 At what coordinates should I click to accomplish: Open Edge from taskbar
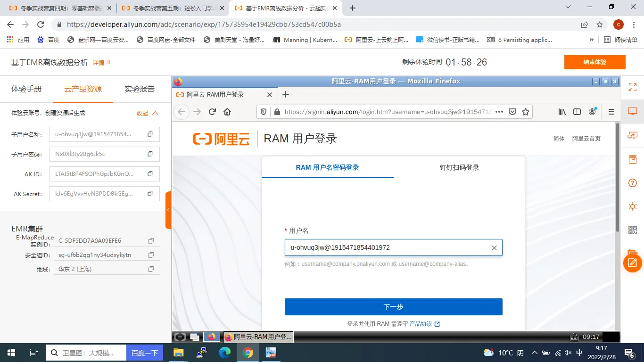pyautogui.click(x=225, y=353)
